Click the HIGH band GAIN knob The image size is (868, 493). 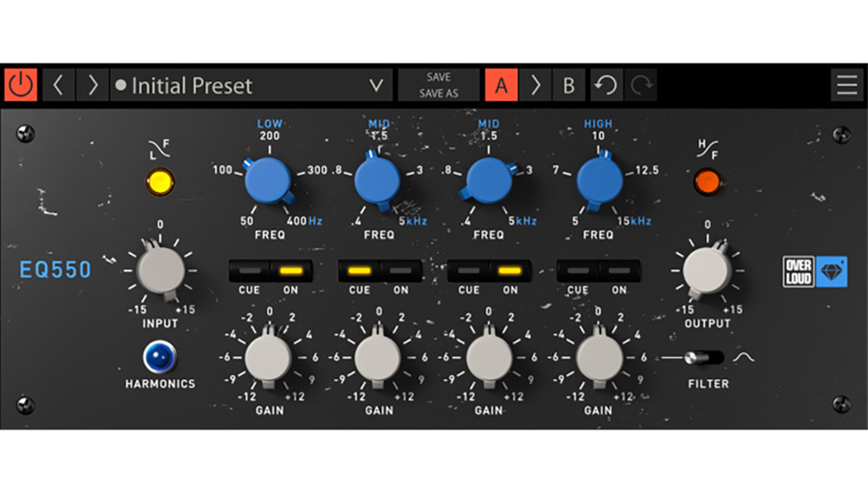click(599, 358)
